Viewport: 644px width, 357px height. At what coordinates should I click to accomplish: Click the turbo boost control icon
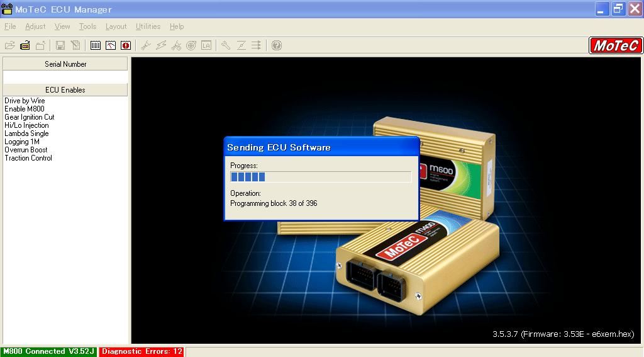tap(191, 45)
